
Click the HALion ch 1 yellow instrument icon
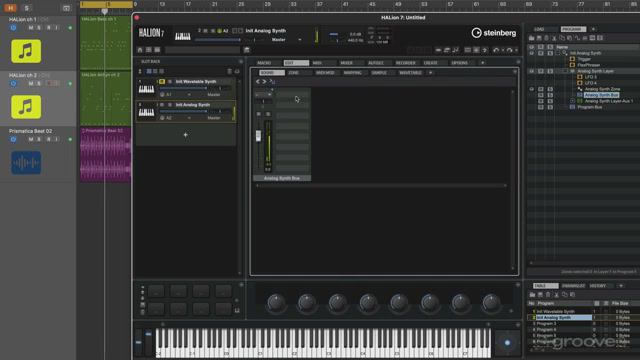point(26,51)
